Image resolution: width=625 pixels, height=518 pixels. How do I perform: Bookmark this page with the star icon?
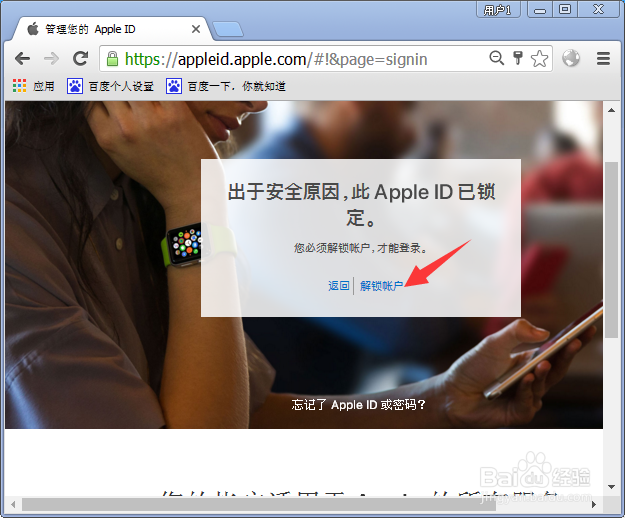pos(539,59)
